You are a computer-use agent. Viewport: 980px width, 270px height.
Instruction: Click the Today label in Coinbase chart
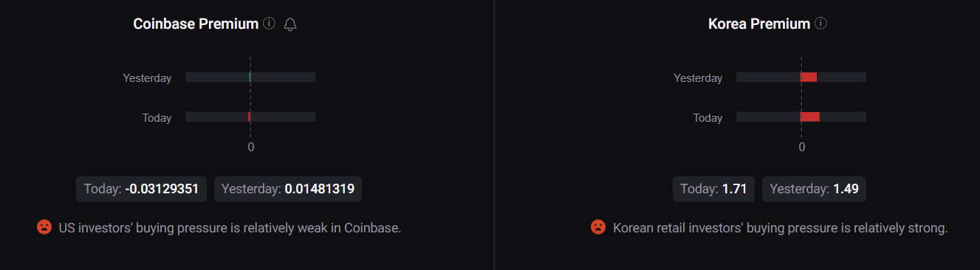tap(157, 117)
